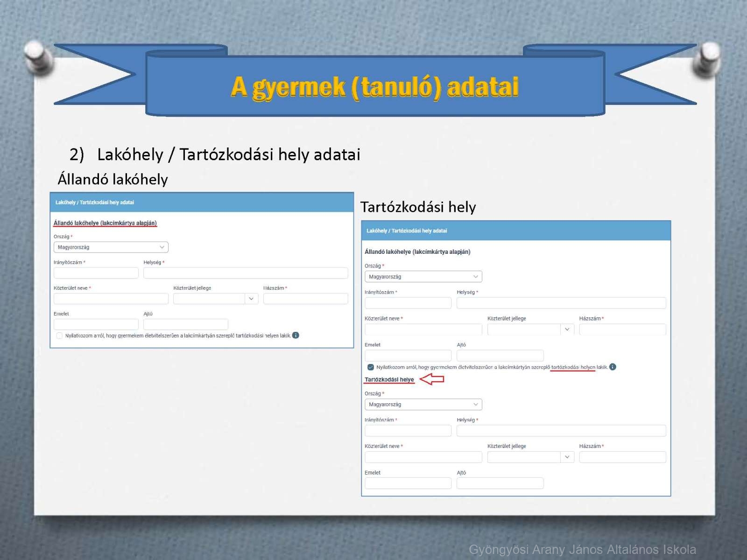Tick the unchecked 'Nyilatkozom arról' checkbox
The image size is (747, 560).
(59, 336)
